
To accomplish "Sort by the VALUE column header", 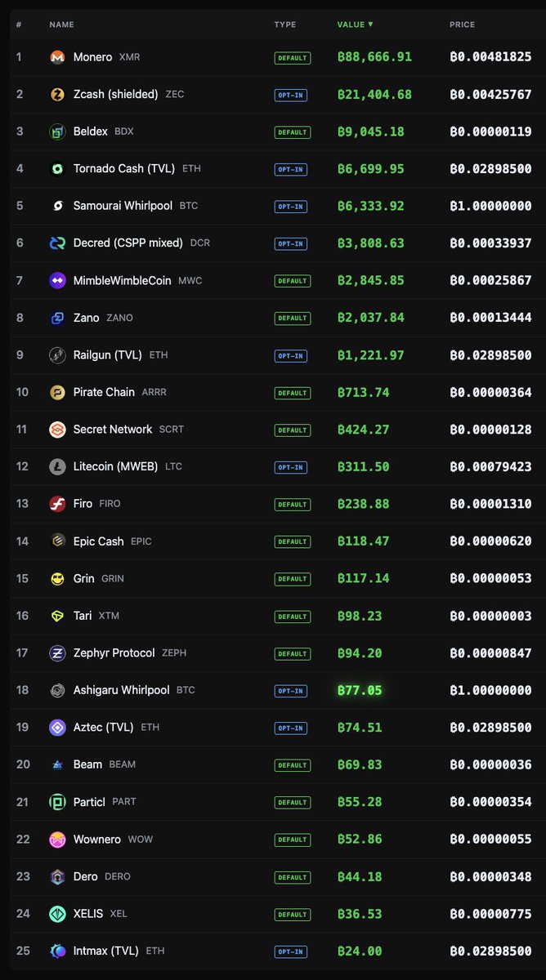I will click(x=355, y=24).
